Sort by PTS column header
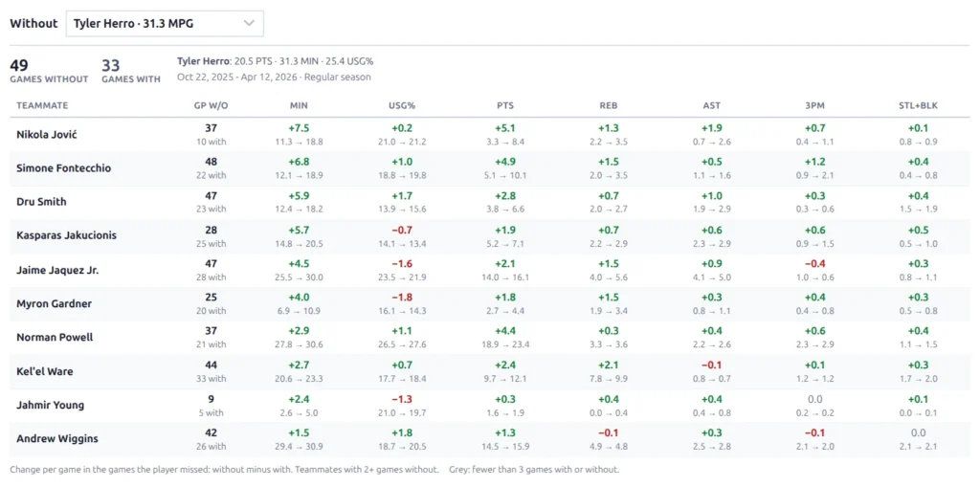The height and width of the screenshot is (487, 980). tap(503, 105)
